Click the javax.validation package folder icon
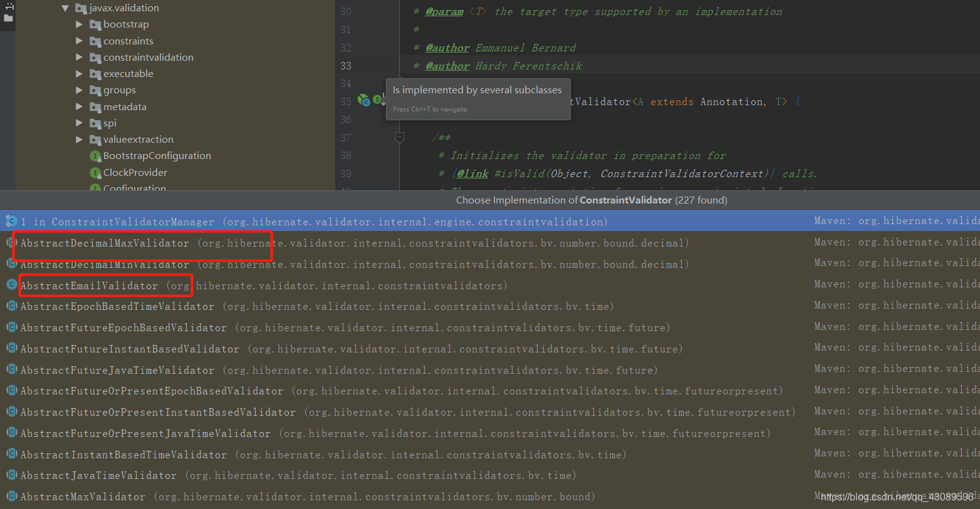 81,8
